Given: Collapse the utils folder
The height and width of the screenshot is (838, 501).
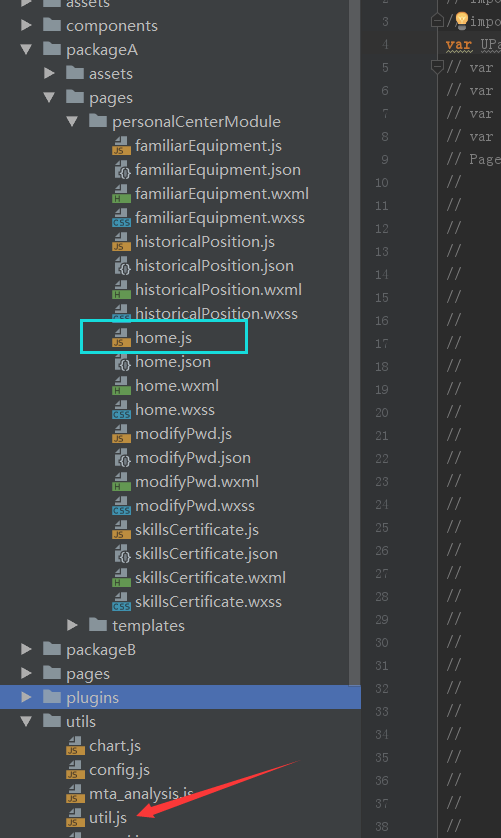Looking at the screenshot, I should [26, 721].
